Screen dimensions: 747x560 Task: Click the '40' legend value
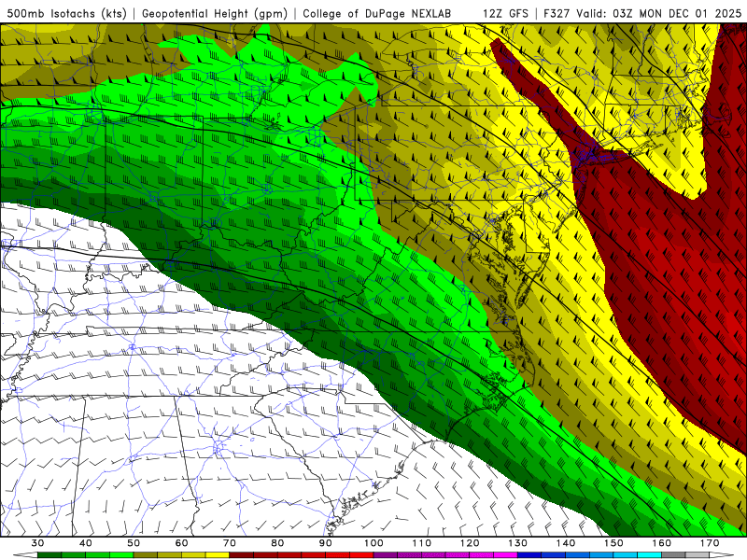[86, 543]
